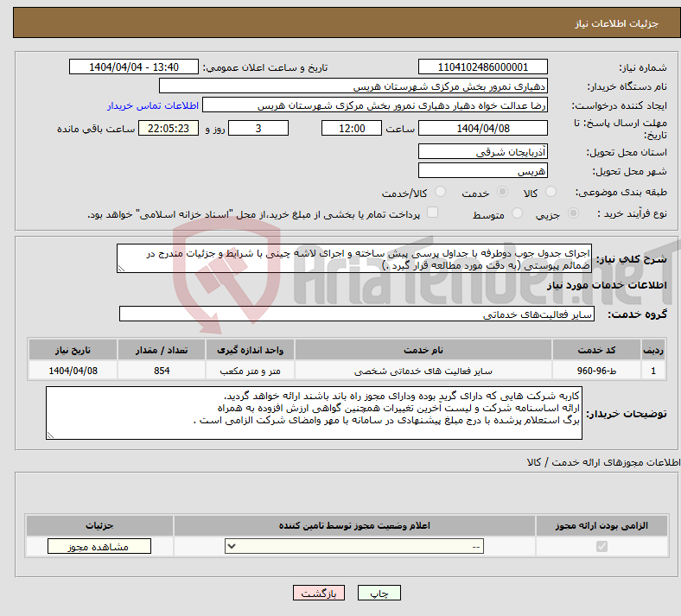Image resolution: width=681 pixels, height=616 pixels.
Task: Click the نوع فرآیند خرید label
Action: click(x=632, y=213)
